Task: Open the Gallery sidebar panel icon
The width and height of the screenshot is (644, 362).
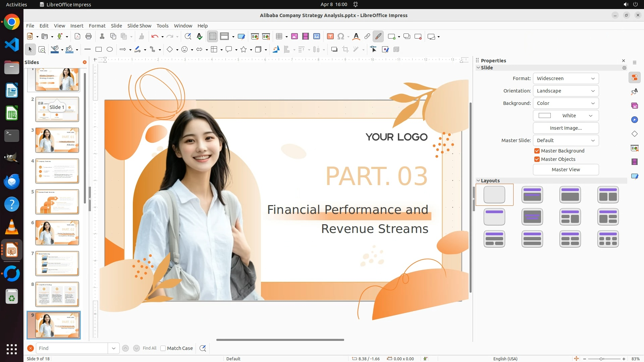Action: click(634, 106)
